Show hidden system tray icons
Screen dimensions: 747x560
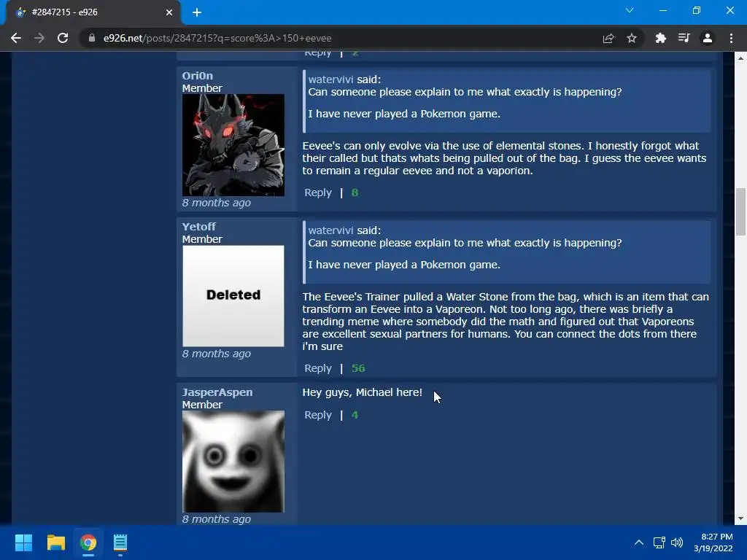tap(639, 542)
